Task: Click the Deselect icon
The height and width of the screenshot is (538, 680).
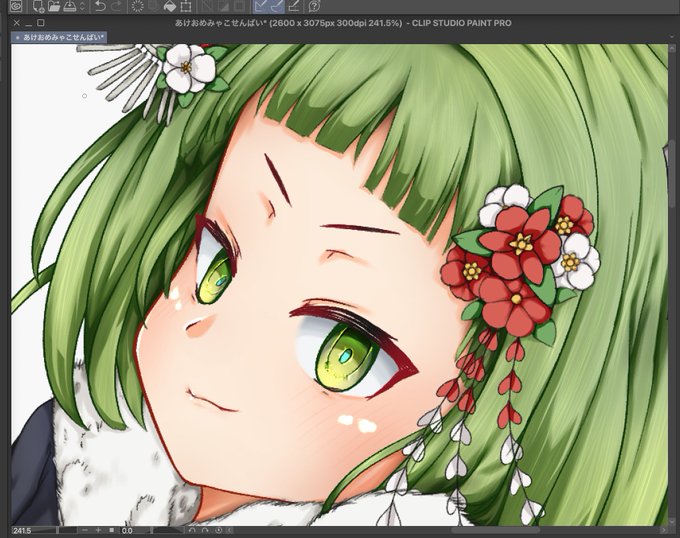Action: click(x=207, y=6)
